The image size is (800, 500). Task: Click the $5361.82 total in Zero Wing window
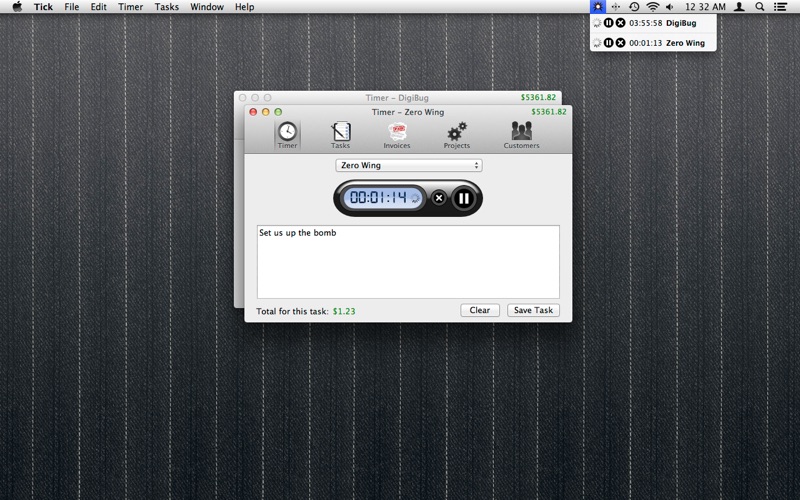(548, 112)
